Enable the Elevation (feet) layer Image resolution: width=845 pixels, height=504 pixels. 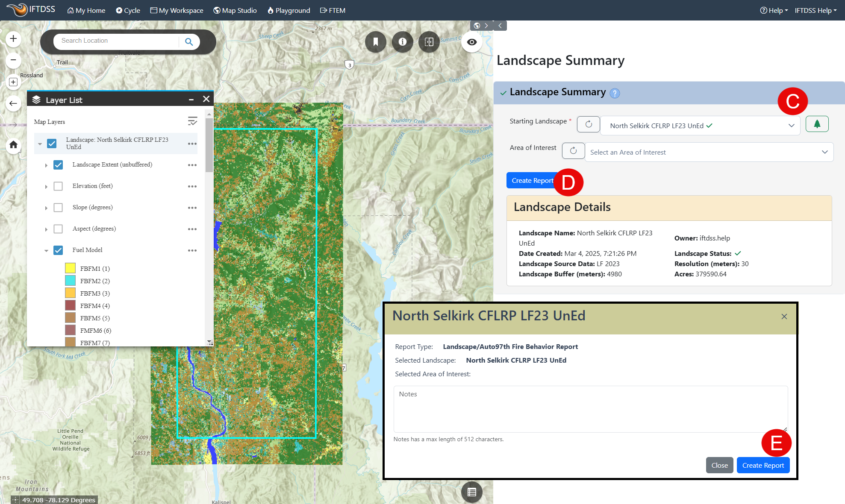click(58, 186)
